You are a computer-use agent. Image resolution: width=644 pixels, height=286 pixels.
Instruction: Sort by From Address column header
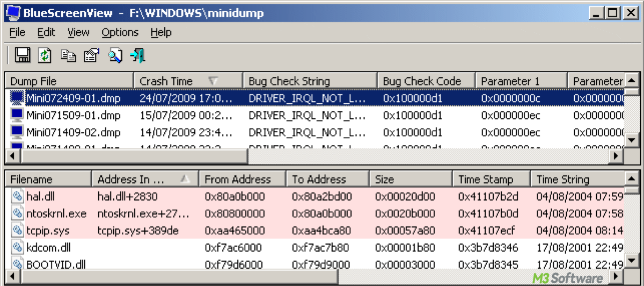pos(243,180)
